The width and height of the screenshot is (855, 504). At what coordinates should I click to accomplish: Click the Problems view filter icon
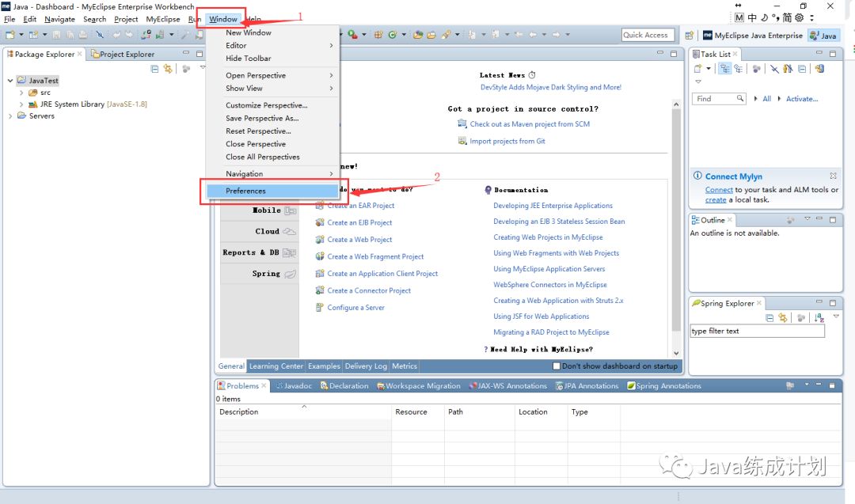coord(789,386)
